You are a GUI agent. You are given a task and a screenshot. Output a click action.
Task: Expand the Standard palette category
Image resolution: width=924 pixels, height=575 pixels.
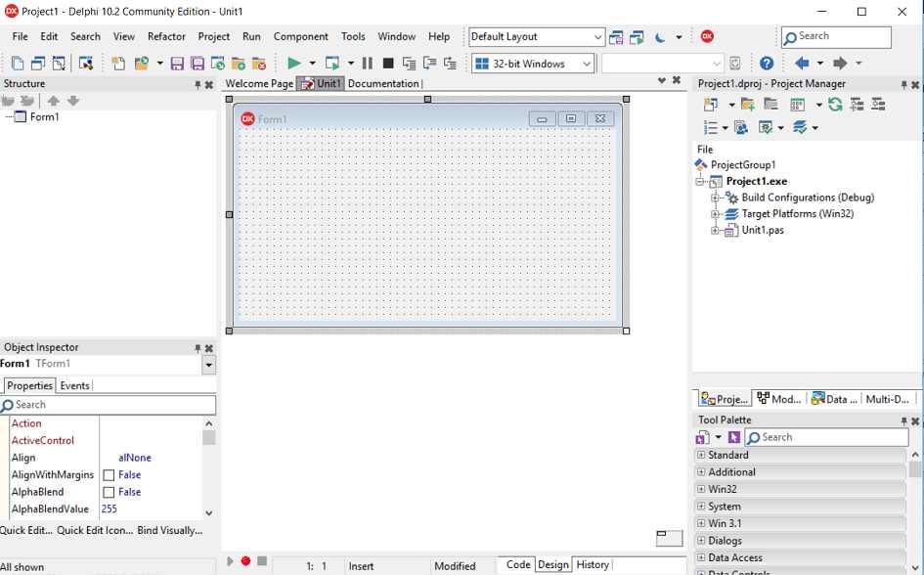pyautogui.click(x=701, y=455)
